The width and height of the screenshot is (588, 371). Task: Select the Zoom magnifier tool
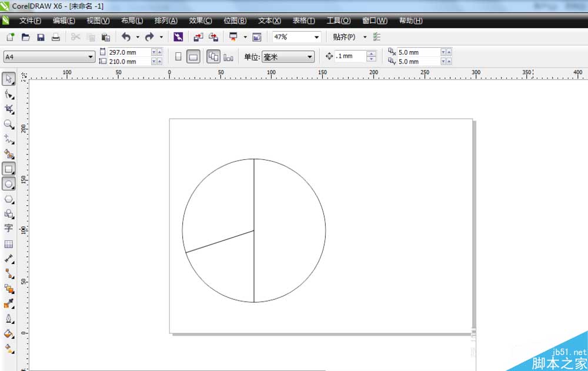point(9,124)
